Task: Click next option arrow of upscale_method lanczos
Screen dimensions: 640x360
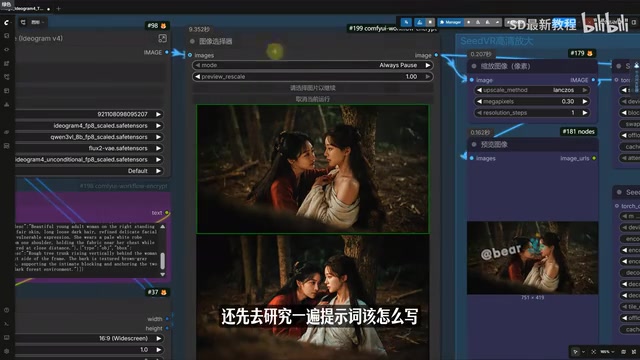Action: coord(585,90)
